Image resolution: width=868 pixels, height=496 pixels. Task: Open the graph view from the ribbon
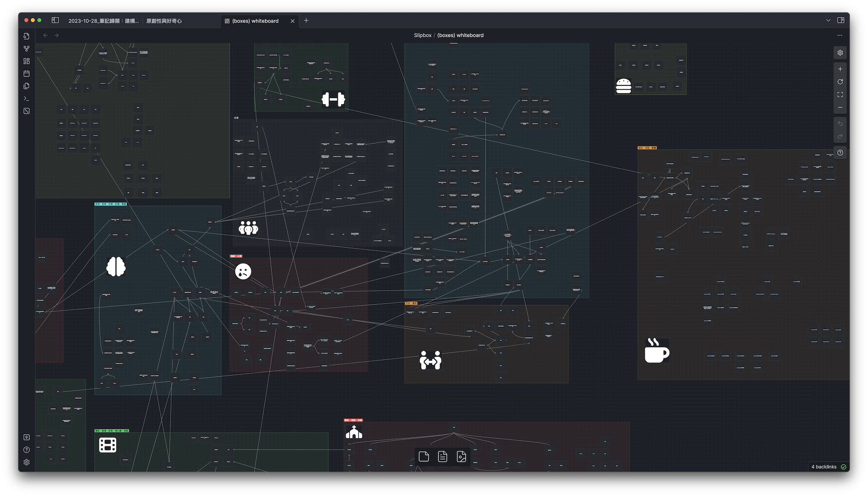pyautogui.click(x=27, y=49)
